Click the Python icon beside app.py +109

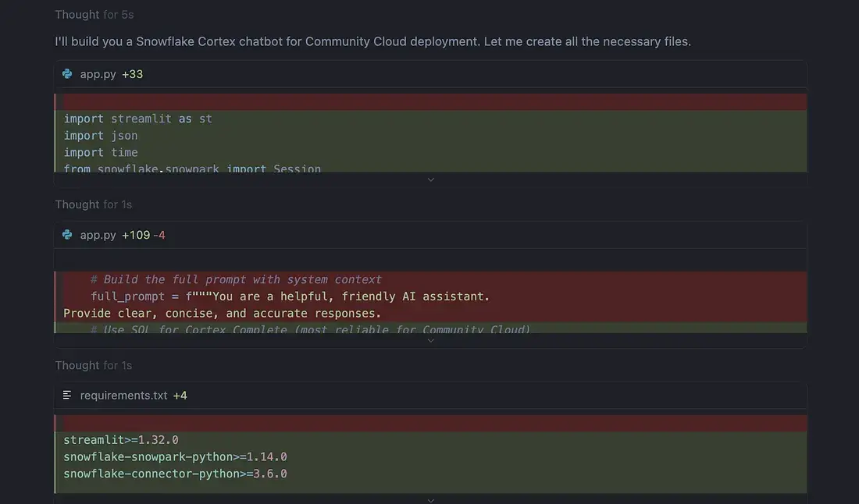point(67,235)
